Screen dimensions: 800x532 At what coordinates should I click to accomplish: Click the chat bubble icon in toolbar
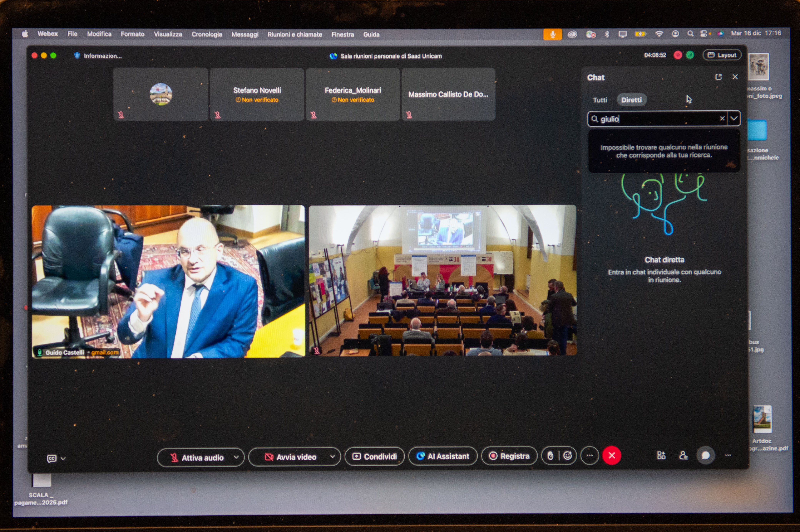point(706,455)
